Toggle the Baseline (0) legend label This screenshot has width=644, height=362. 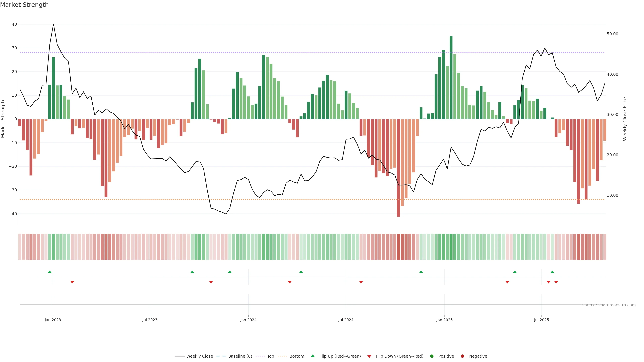240,356
